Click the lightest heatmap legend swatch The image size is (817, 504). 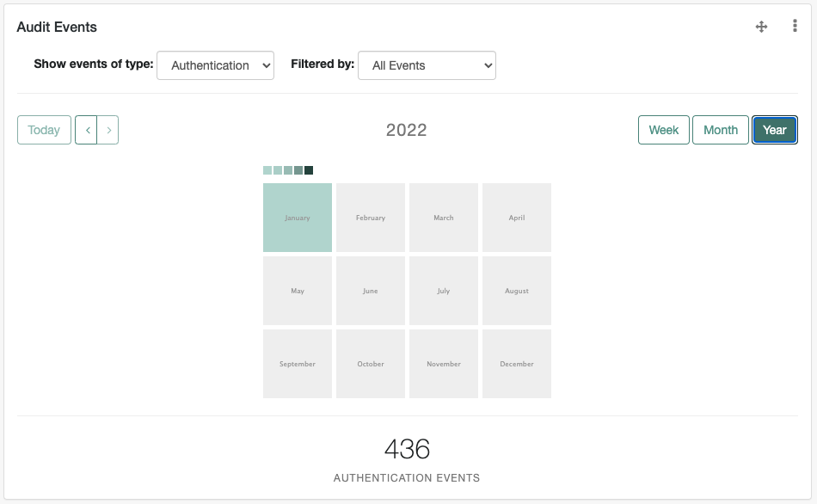(x=267, y=170)
